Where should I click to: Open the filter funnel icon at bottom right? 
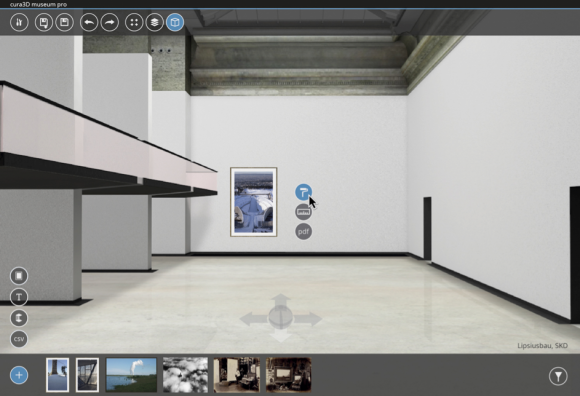(558, 376)
